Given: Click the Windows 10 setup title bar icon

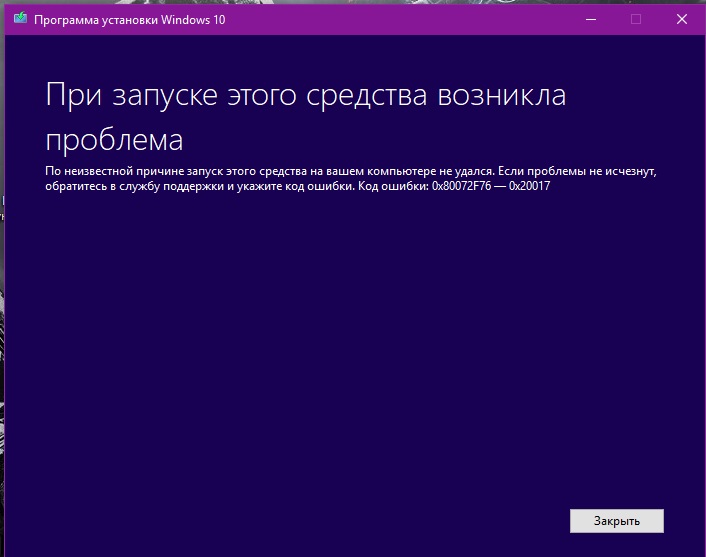Looking at the screenshot, I should click(x=20, y=18).
